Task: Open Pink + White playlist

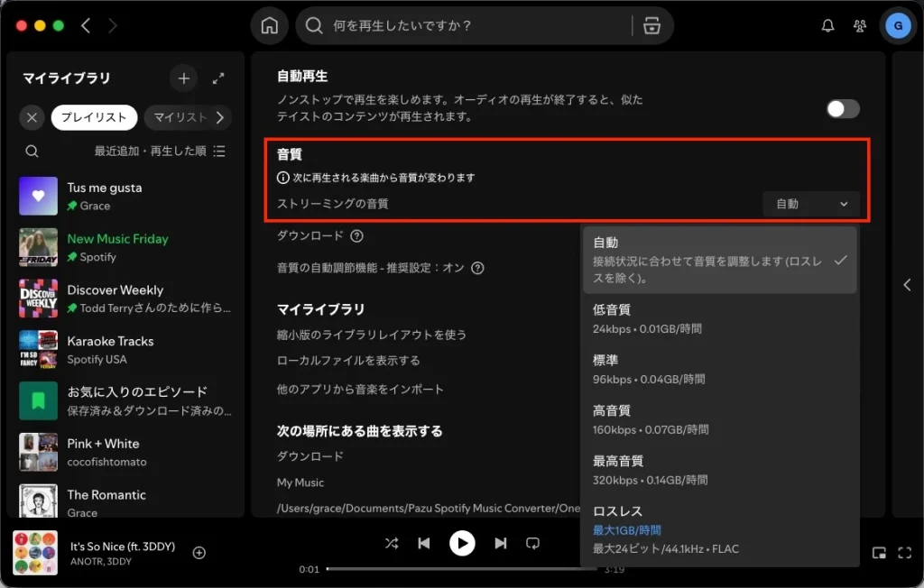Action: (126, 453)
